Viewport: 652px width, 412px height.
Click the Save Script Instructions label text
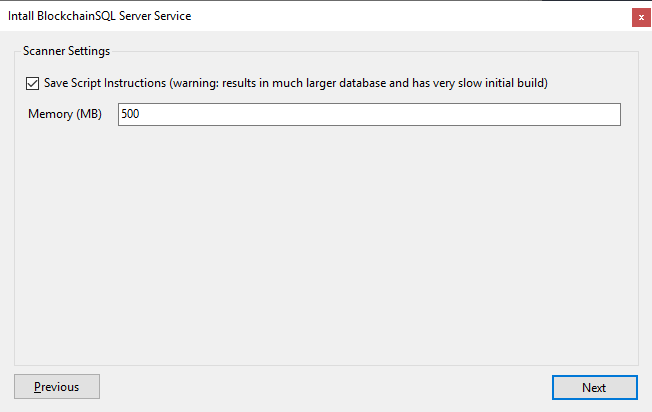pyautogui.click(x=105, y=83)
